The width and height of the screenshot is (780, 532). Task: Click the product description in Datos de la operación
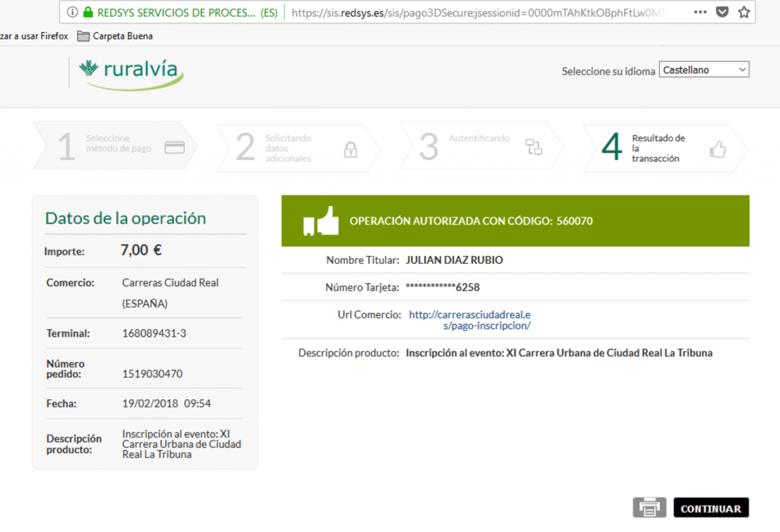181,444
